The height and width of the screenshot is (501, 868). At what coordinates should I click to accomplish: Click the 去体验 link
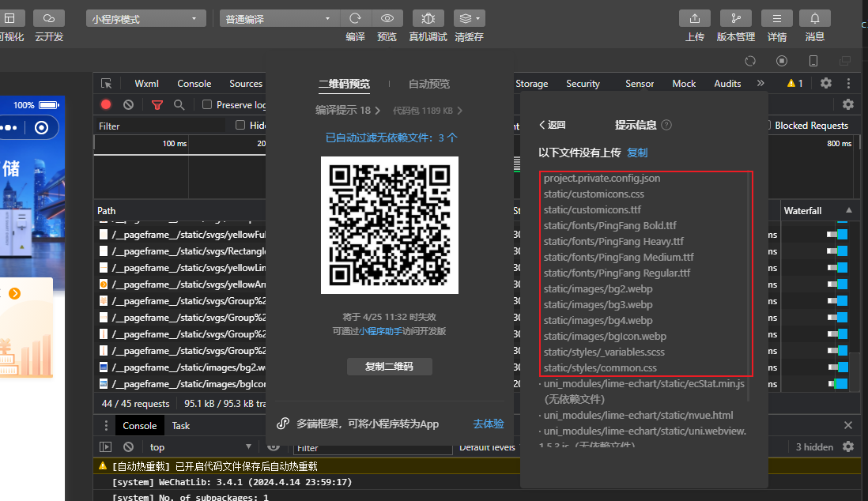489,424
